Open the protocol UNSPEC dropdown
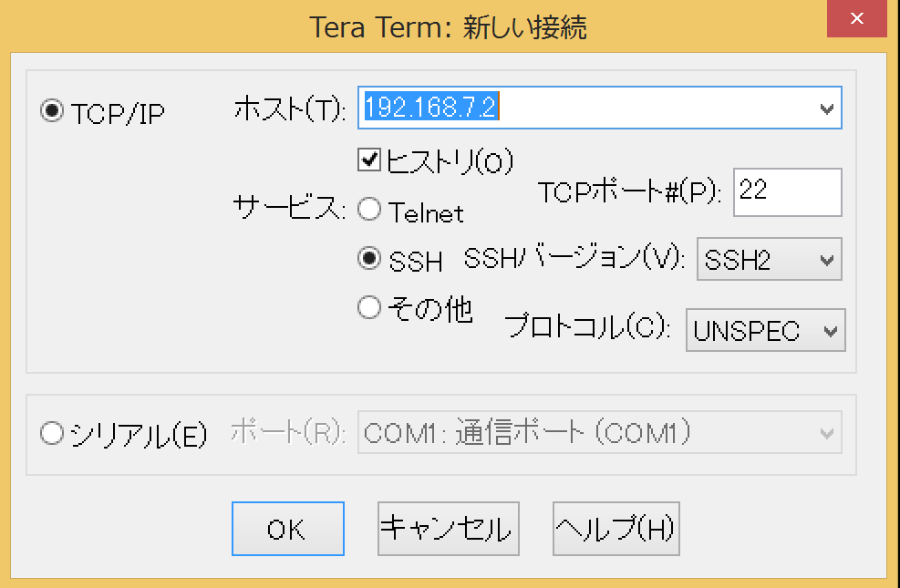The width and height of the screenshot is (900, 588). pyautogui.click(x=764, y=330)
